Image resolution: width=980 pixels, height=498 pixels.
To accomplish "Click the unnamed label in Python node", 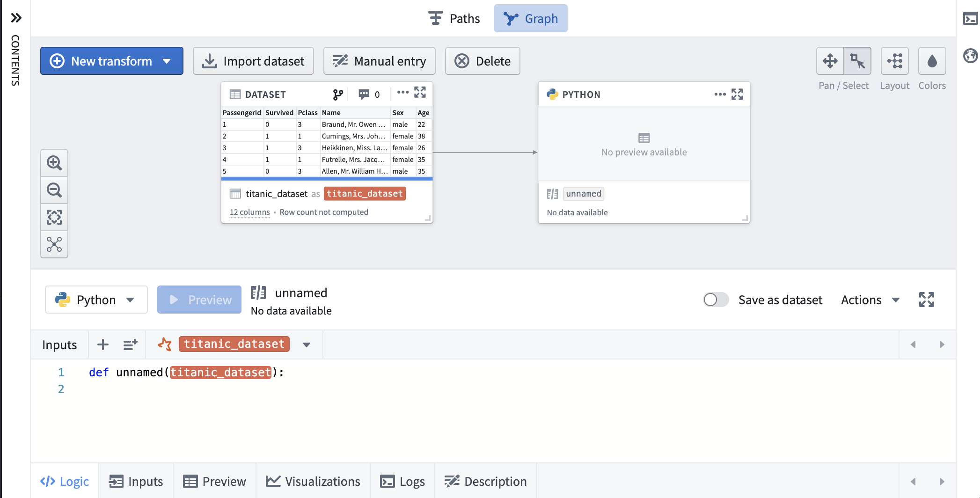I will point(583,194).
